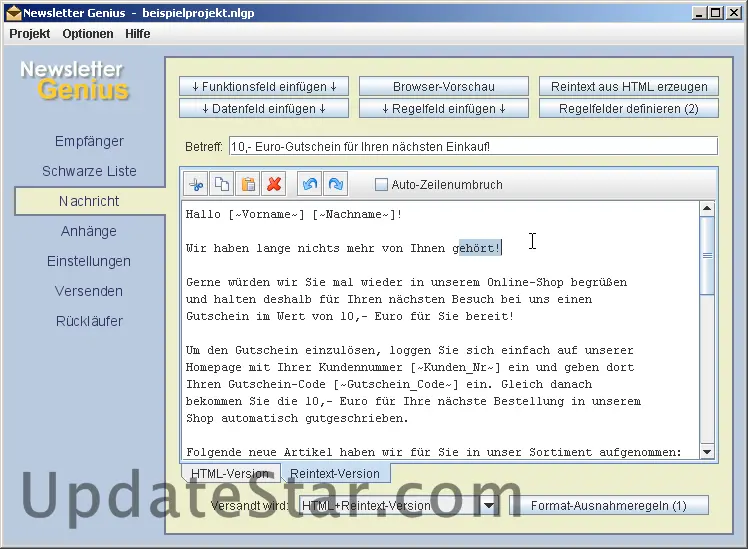Click the scrollbar up arrow in editor
The width and height of the screenshot is (748, 549).
707,208
